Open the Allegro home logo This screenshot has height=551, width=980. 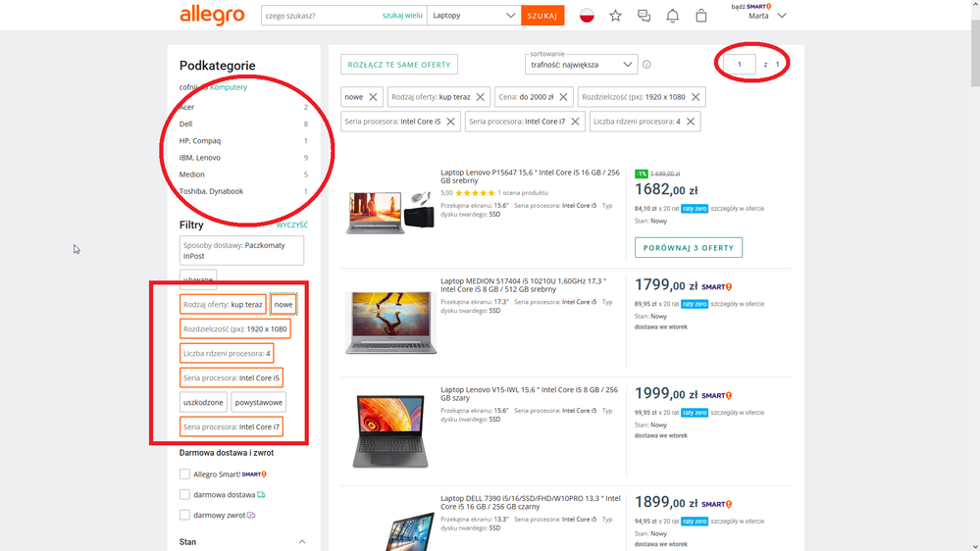pos(212,15)
